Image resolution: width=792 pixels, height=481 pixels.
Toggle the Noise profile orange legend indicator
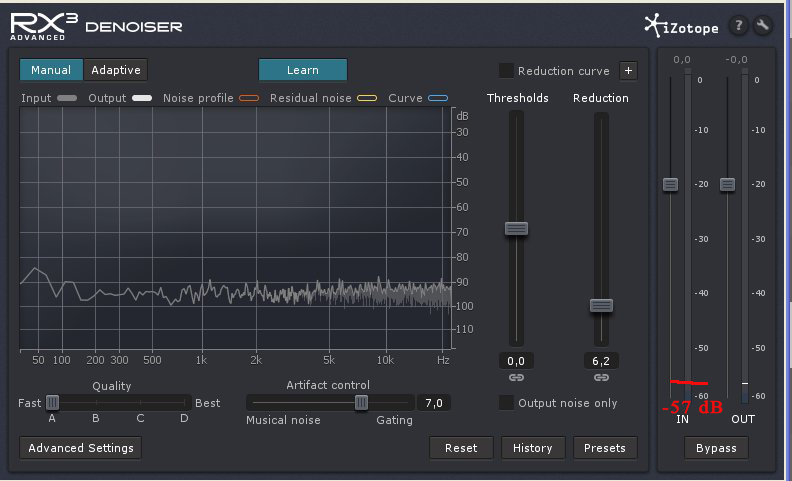tap(249, 98)
